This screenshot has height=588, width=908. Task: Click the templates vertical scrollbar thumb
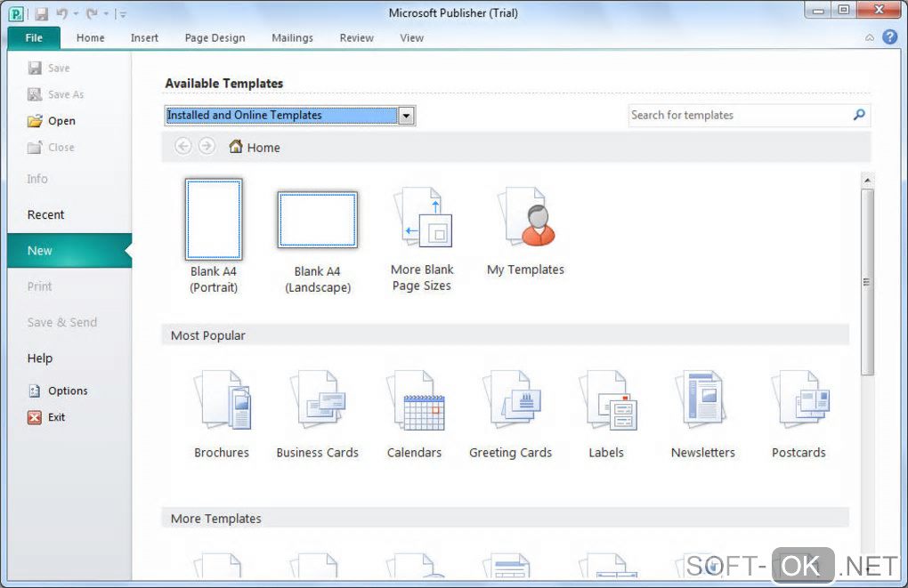[x=867, y=282]
